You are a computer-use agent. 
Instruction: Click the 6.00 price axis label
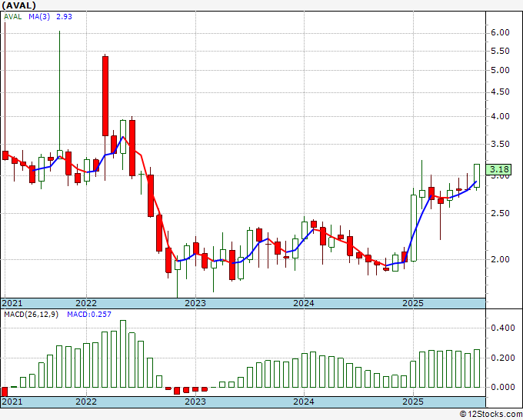pyautogui.click(x=500, y=33)
